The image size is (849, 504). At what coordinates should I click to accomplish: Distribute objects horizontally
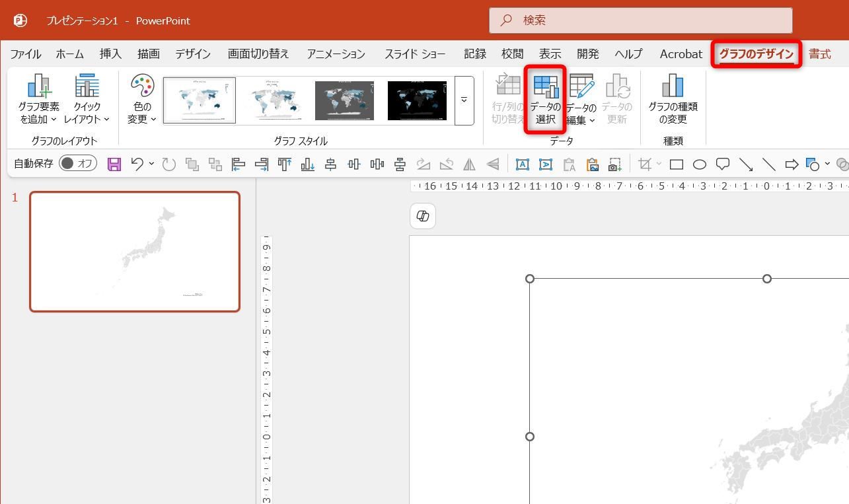click(x=377, y=164)
